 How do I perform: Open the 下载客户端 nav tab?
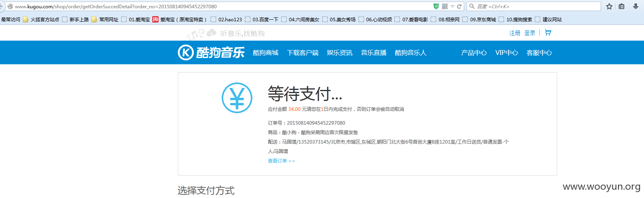coord(302,53)
